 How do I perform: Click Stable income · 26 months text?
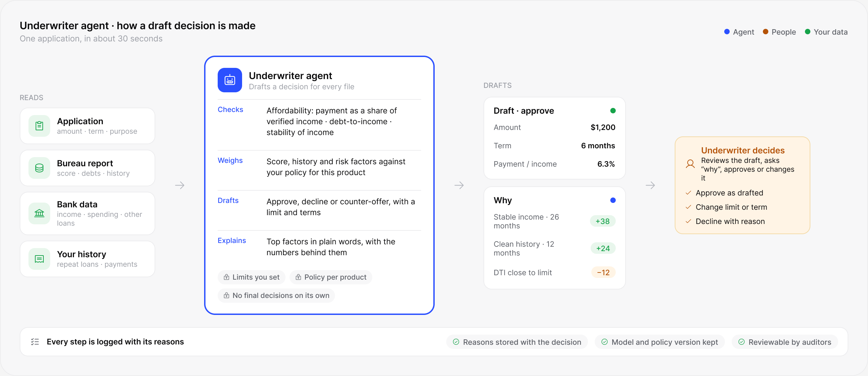click(x=526, y=221)
